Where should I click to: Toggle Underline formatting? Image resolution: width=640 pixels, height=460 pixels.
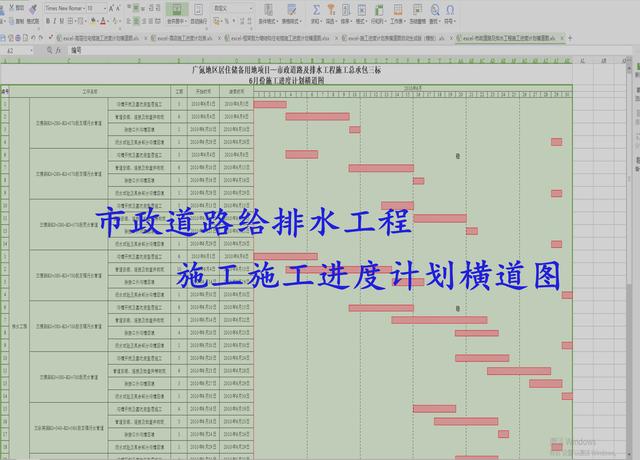click(61, 21)
